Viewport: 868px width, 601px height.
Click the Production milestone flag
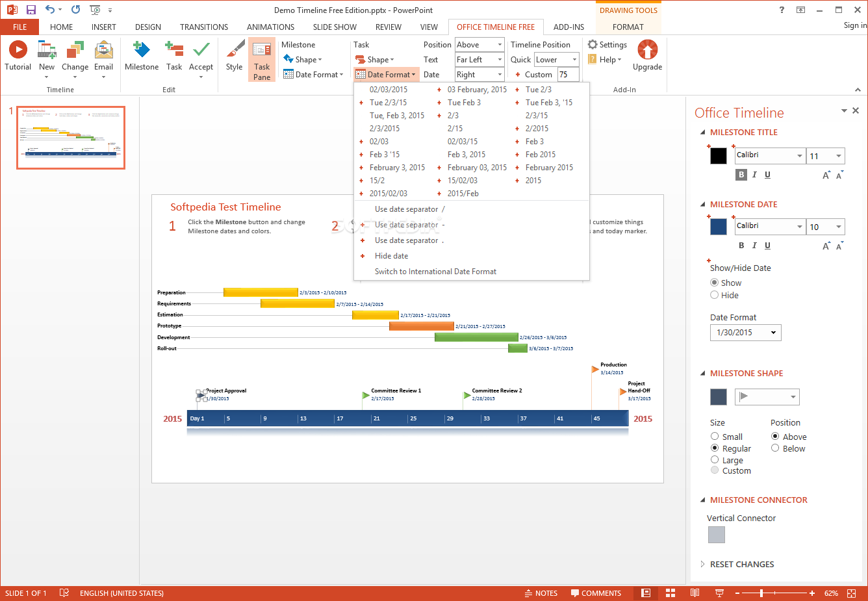tap(594, 369)
